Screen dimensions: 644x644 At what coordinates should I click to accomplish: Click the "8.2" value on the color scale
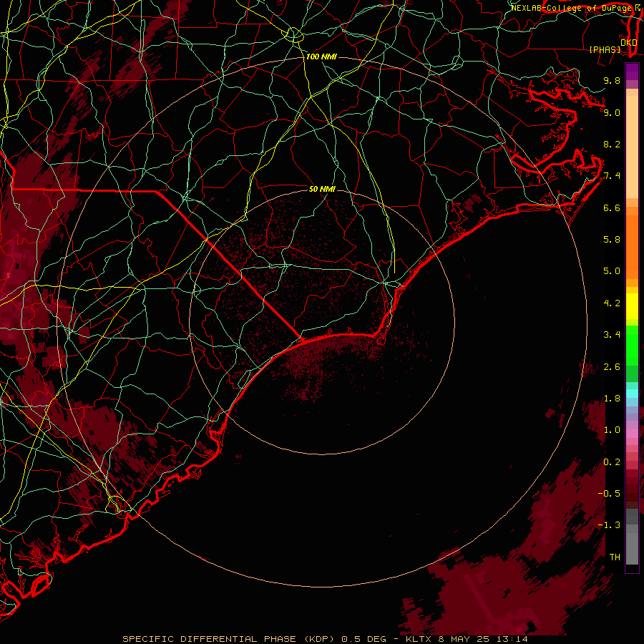(612, 144)
